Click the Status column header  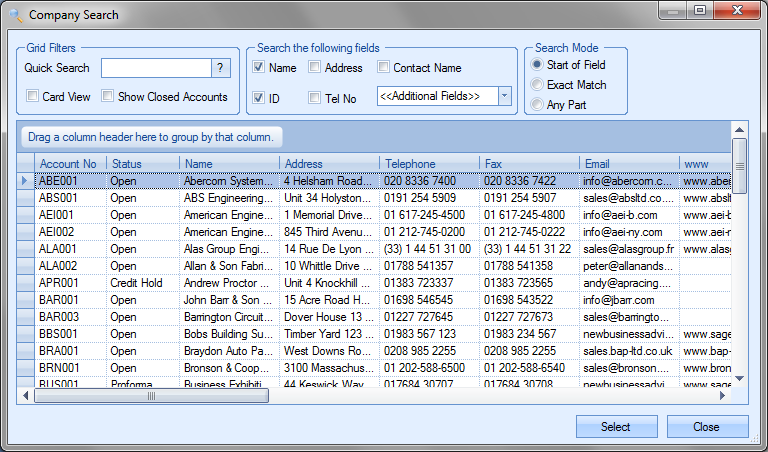[127, 164]
